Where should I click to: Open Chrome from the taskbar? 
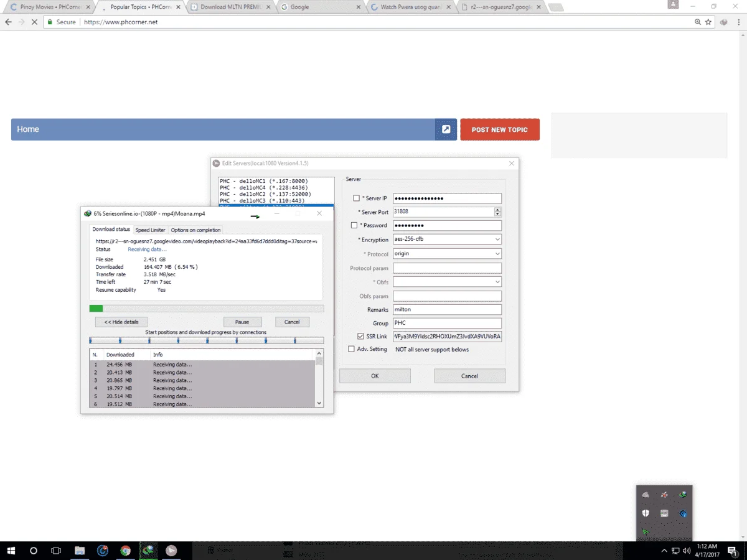[126, 551]
